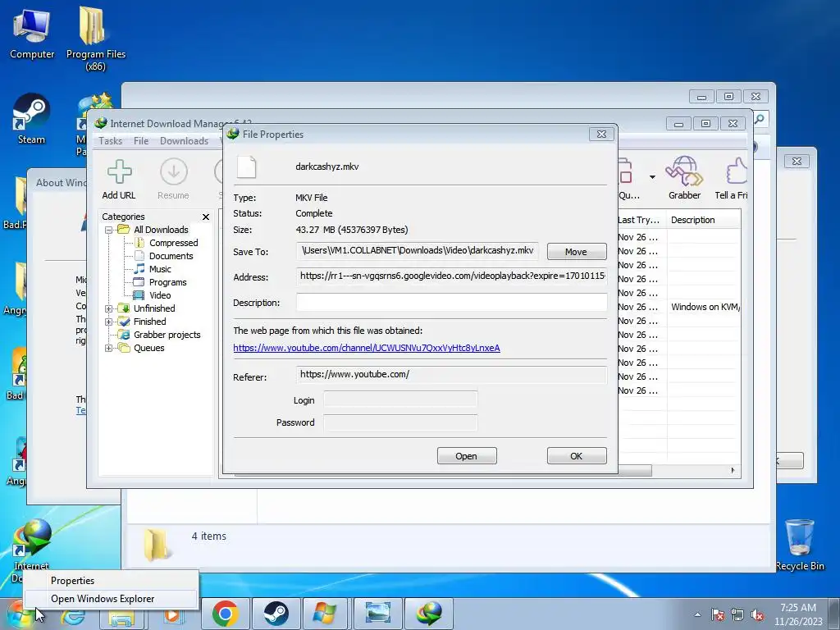Viewport: 840px width, 630px height.
Task: Switch to About Windows taskbar icon
Action: pyautogui.click(x=326, y=614)
